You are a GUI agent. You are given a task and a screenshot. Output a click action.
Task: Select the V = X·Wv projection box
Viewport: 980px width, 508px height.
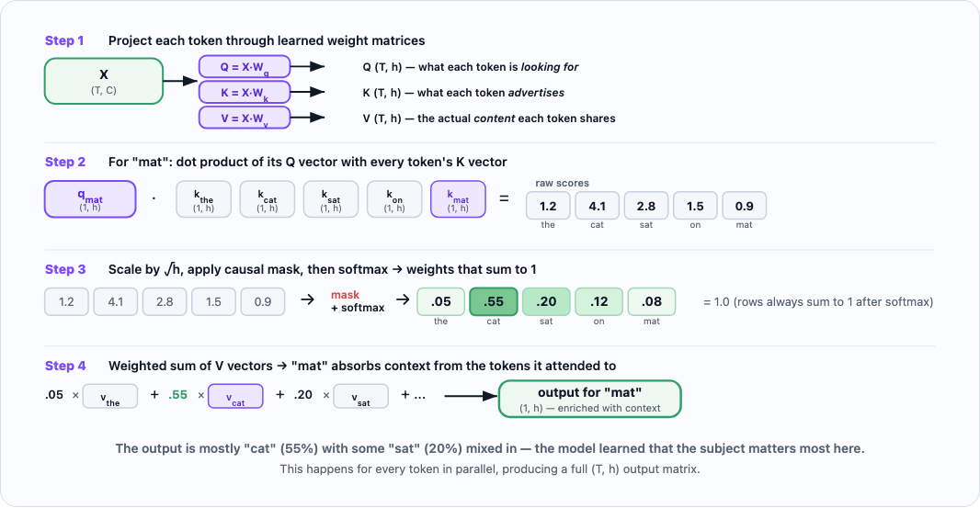click(245, 118)
